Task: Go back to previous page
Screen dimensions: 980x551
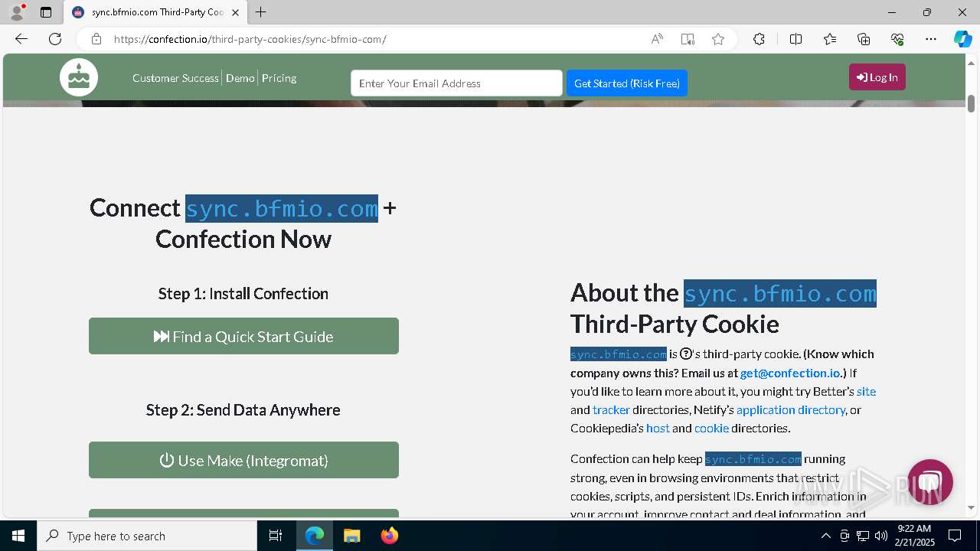Action: point(21,39)
